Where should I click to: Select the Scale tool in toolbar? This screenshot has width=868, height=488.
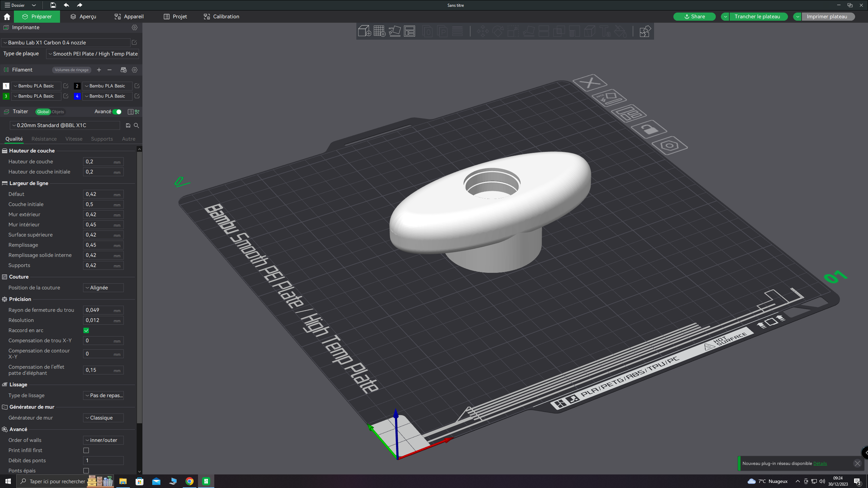513,31
